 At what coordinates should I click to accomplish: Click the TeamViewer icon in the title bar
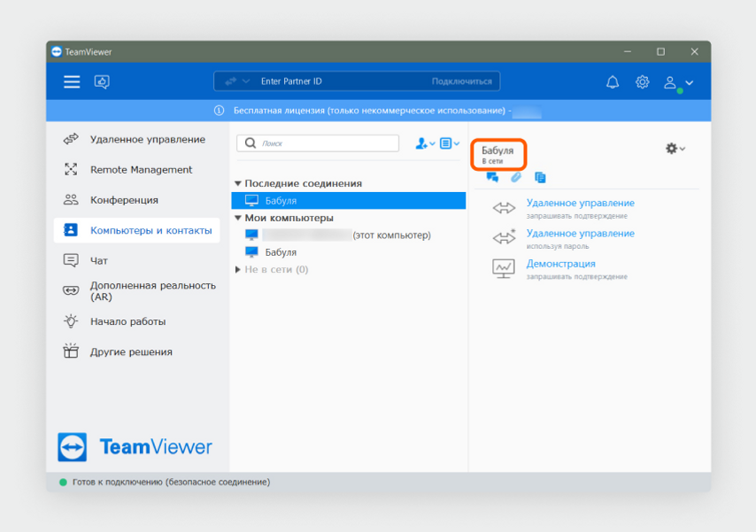pyautogui.click(x=57, y=51)
